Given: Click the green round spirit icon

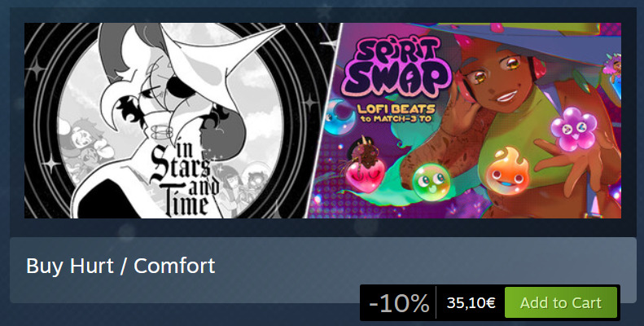Looking at the screenshot, I should (430, 182).
